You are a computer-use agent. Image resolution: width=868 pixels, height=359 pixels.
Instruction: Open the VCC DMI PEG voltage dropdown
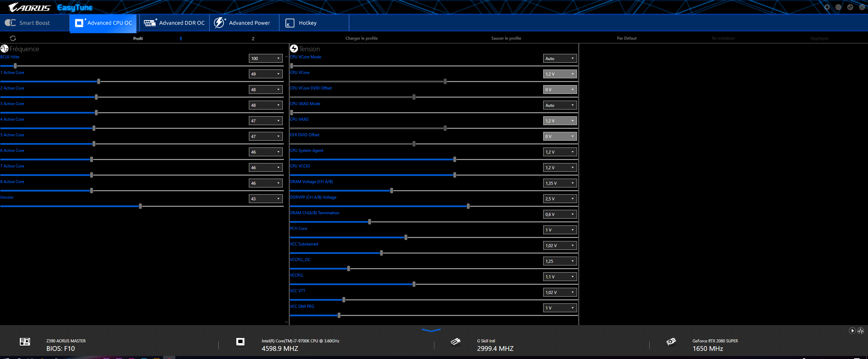click(x=560, y=308)
